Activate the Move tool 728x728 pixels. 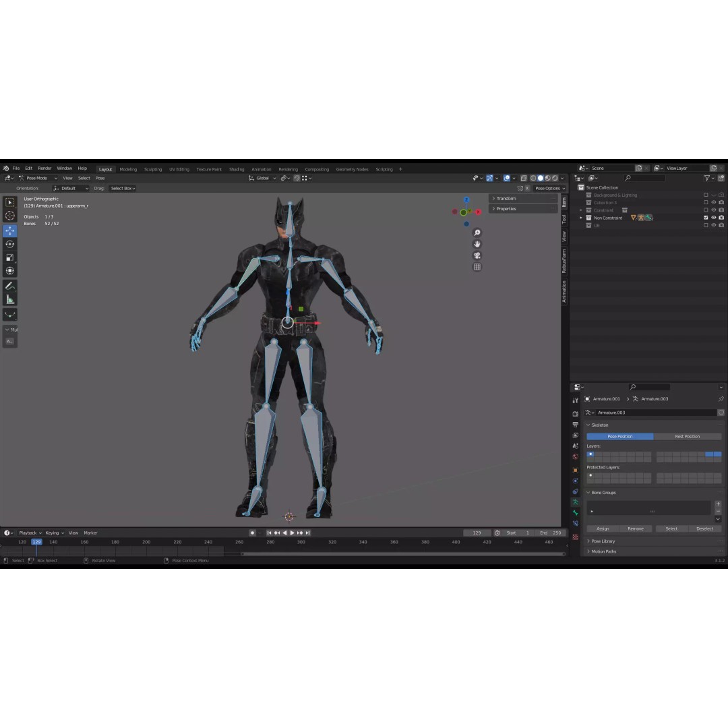pos(9,231)
